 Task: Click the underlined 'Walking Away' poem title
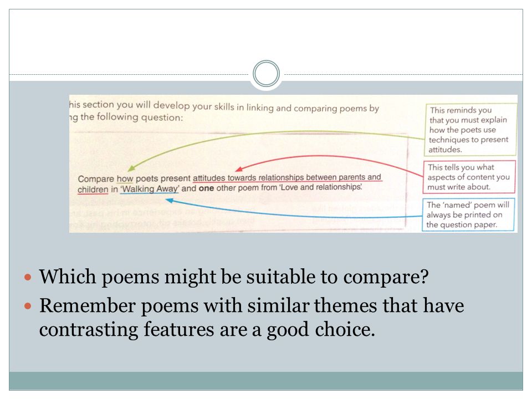(x=149, y=188)
